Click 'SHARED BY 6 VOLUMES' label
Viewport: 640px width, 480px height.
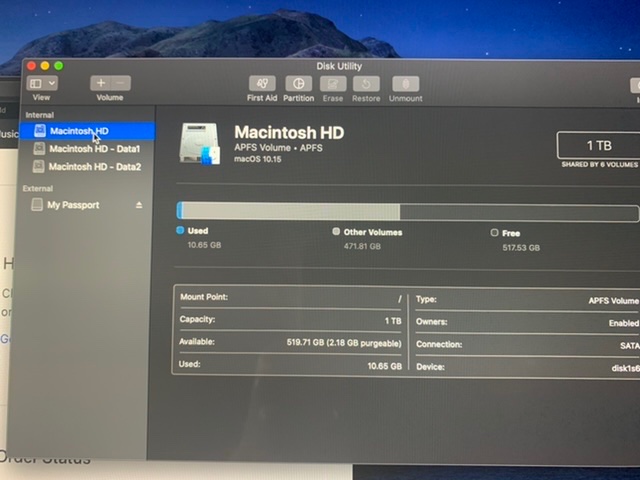[x=600, y=164]
